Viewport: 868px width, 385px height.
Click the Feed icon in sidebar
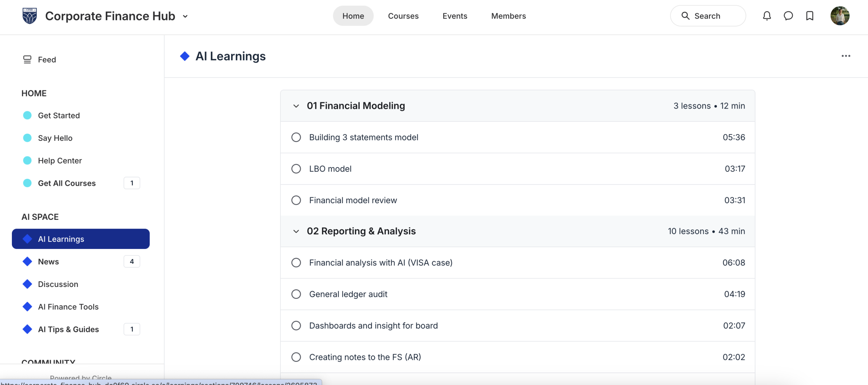click(27, 60)
